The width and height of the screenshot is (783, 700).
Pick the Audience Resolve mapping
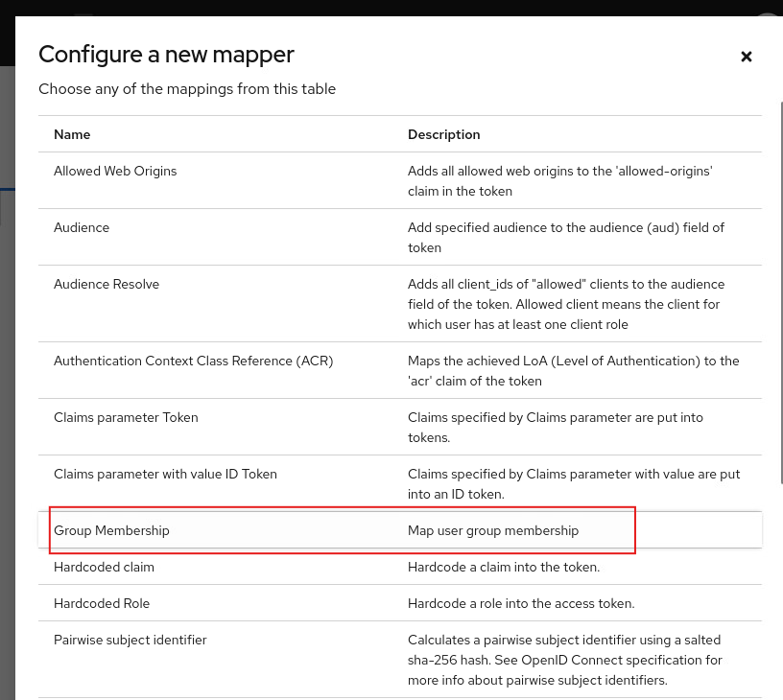[x=400, y=304]
